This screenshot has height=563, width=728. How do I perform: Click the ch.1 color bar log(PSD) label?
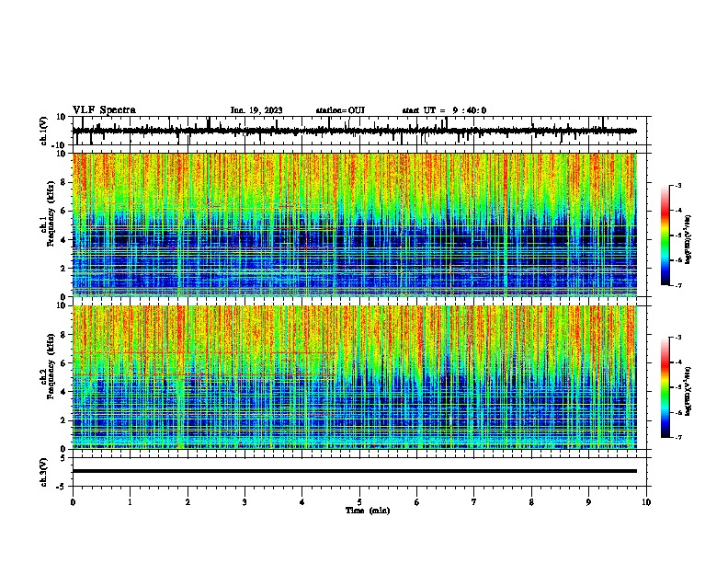coord(688,240)
